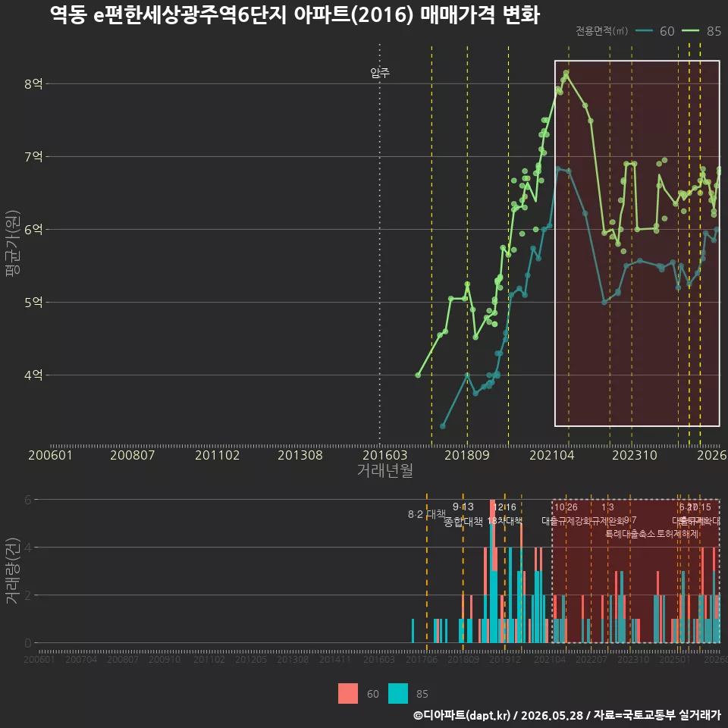Click the pink 60 legend swatch below the charts
The height and width of the screenshot is (728, 728).
tap(348, 694)
